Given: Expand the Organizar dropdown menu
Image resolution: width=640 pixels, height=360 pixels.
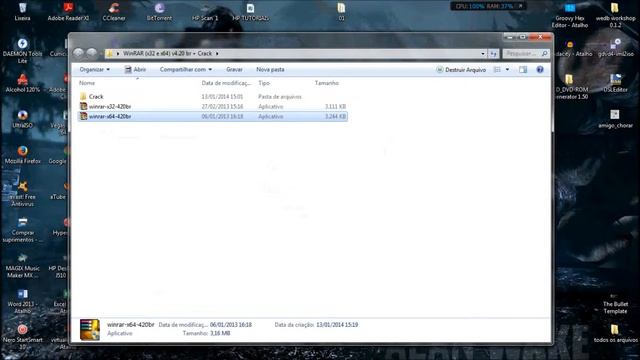Looking at the screenshot, I should pyautogui.click(x=94, y=70).
